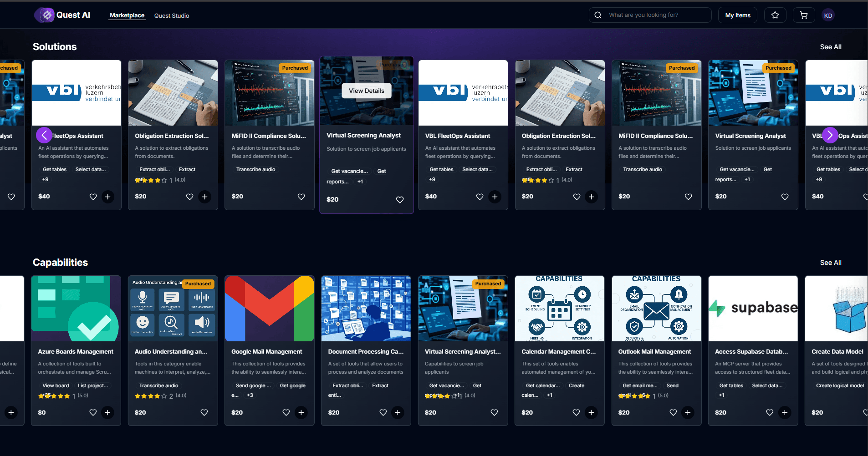Click the My Items button
The image size is (868, 456).
click(738, 15)
